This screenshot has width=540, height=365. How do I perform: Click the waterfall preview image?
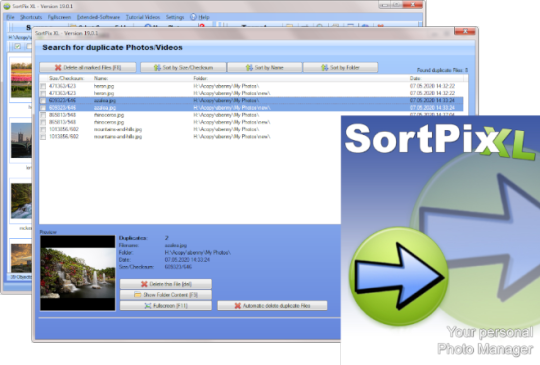pos(78,273)
